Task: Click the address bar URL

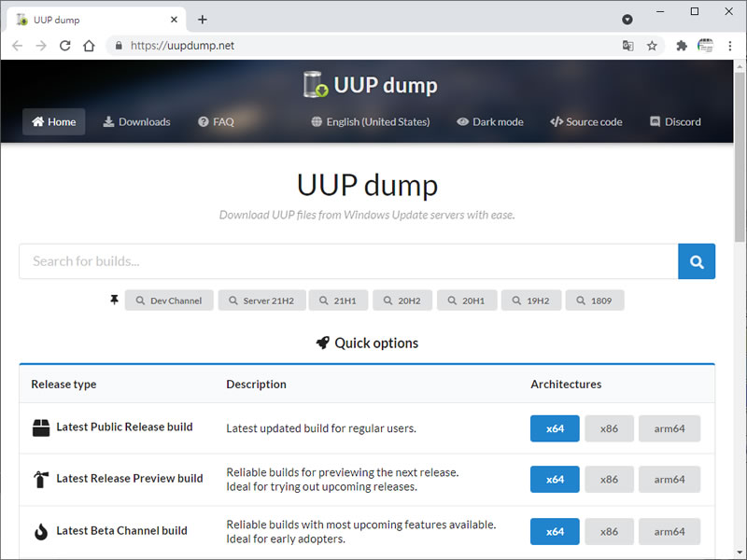Action: coord(182,46)
